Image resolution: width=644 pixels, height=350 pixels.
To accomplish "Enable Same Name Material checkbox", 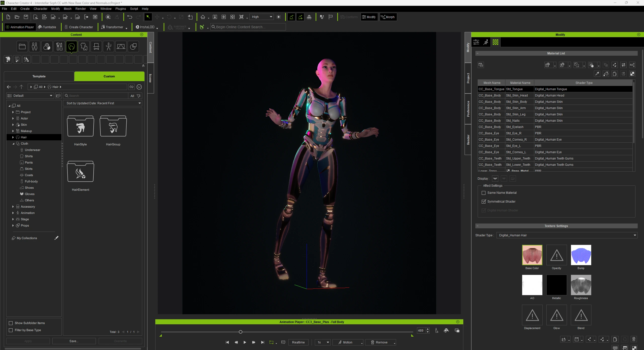I will [483, 193].
